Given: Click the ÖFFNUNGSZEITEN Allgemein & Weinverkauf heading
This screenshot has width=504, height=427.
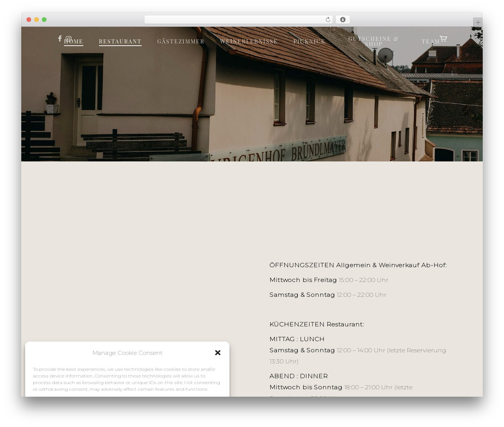Looking at the screenshot, I should (x=358, y=265).
